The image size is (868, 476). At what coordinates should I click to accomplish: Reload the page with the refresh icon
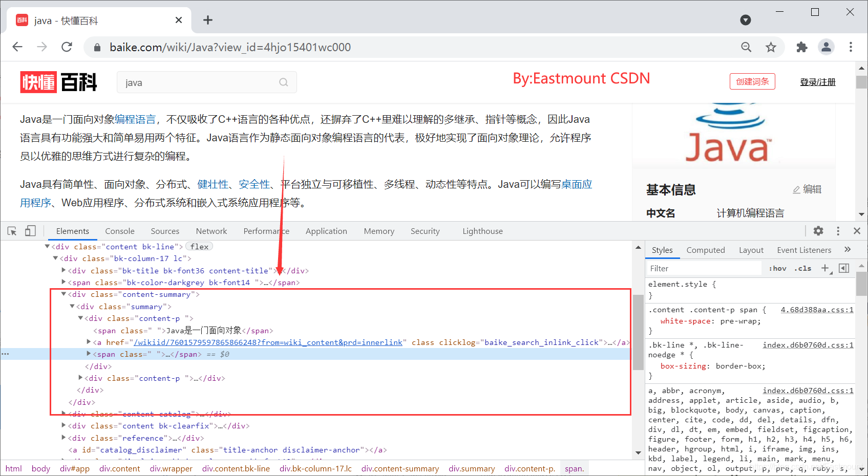[67, 47]
